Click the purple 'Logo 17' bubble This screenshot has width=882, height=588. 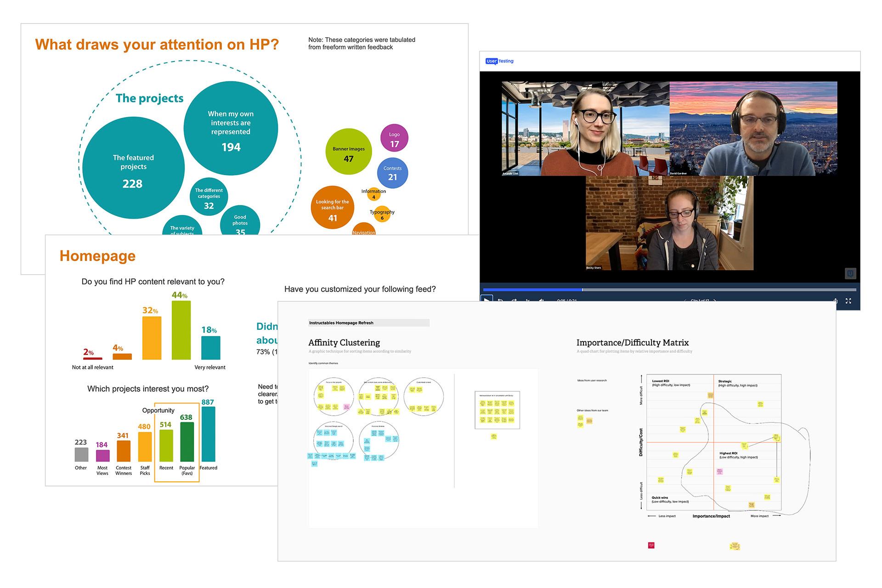pyautogui.click(x=394, y=138)
